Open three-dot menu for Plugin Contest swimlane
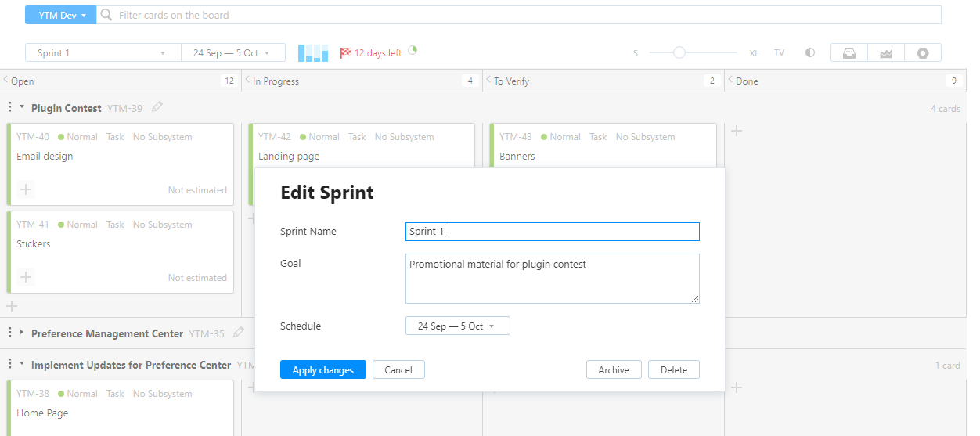The height and width of the screenshot is (436, 980). (10, 108)
